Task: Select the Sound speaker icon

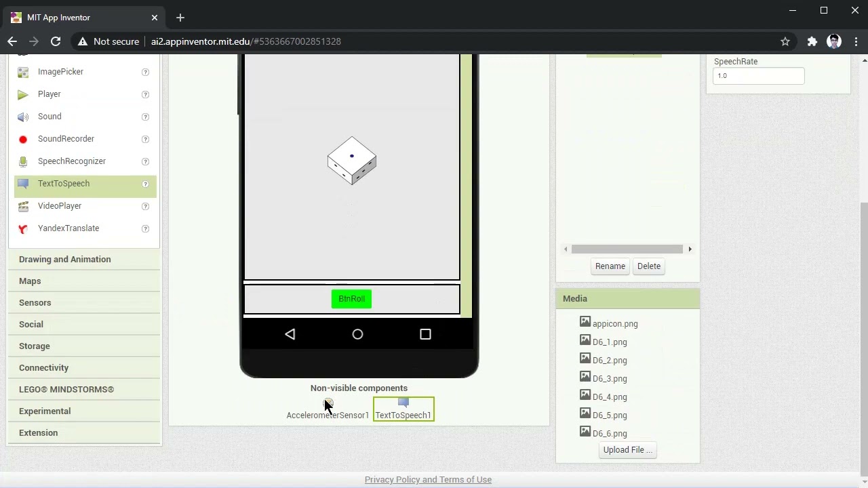Action: [x=23, y=117]
